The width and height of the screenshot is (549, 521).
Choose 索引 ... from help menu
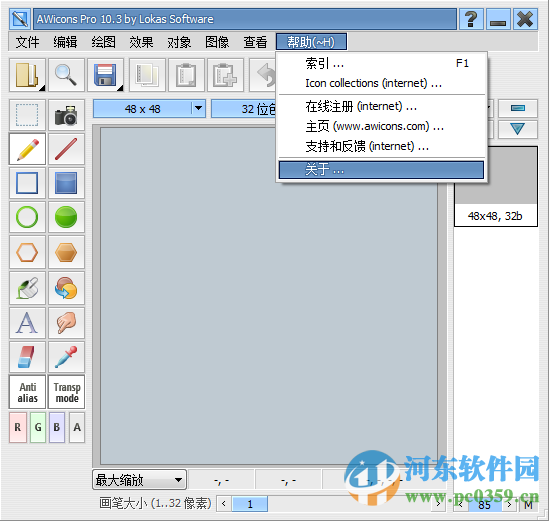tap(381, 63)
